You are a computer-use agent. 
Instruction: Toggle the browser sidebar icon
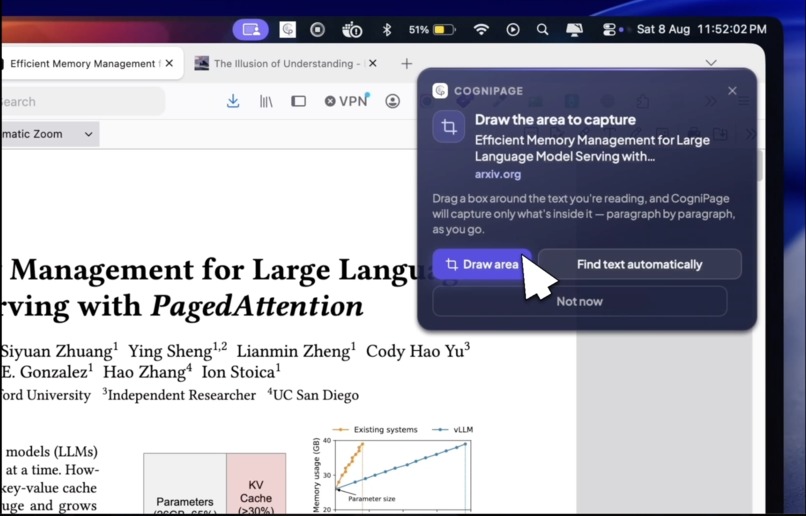pyautogui.click(x=299, y=101)
